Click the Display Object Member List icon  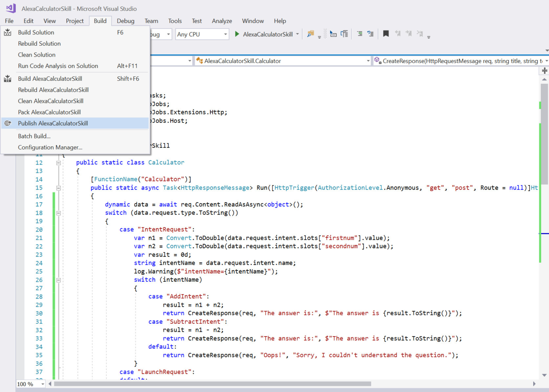[333, 34]
